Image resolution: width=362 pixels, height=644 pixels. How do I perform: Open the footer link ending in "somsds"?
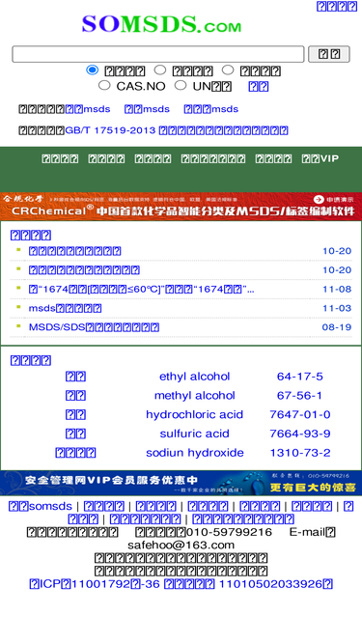point(41,506)
